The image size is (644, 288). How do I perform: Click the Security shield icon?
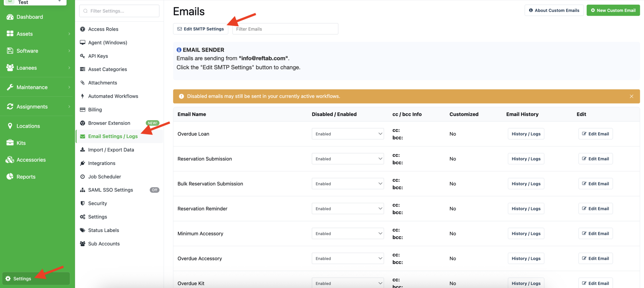coord(83,203)
